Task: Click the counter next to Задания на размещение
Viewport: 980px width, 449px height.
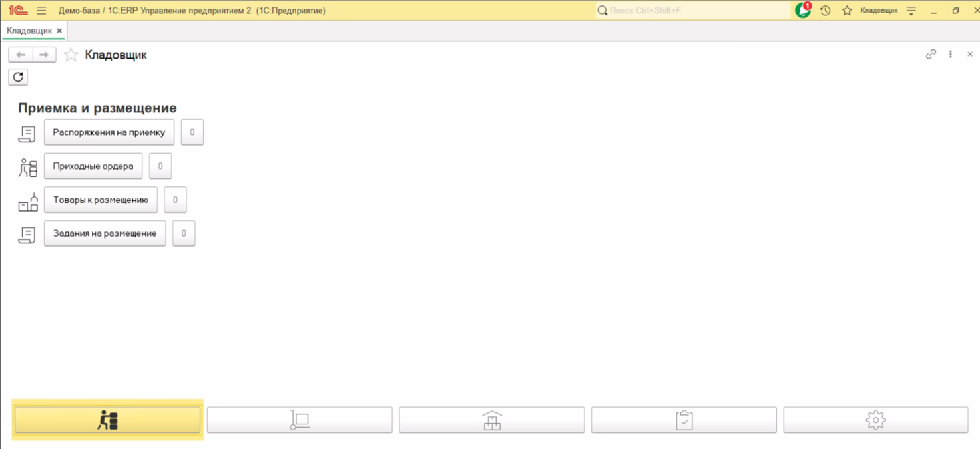Action: tap(184, 233)
